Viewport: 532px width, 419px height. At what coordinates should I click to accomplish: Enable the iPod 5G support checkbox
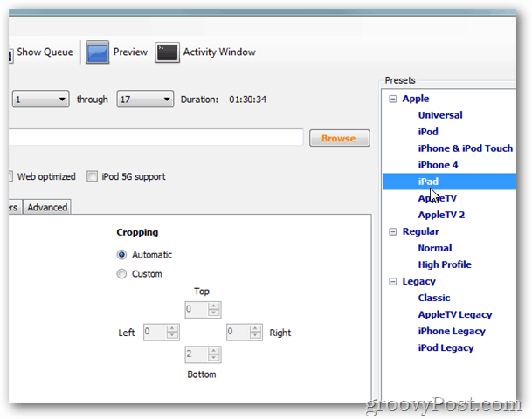point(92,176)
